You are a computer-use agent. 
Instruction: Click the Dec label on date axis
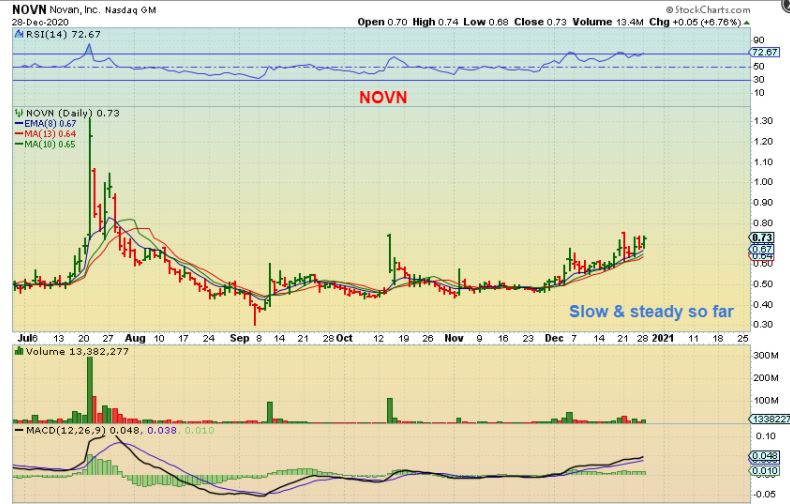point(554,338)
